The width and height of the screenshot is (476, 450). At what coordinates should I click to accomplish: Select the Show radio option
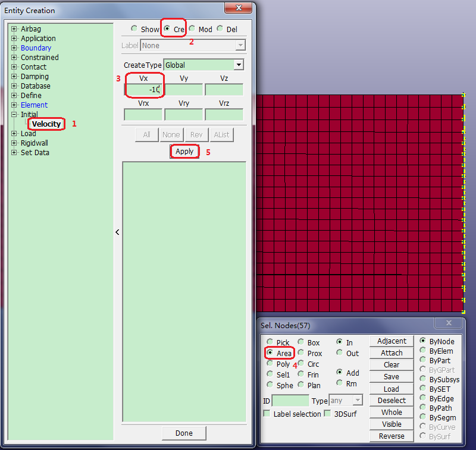coord(134,29)
